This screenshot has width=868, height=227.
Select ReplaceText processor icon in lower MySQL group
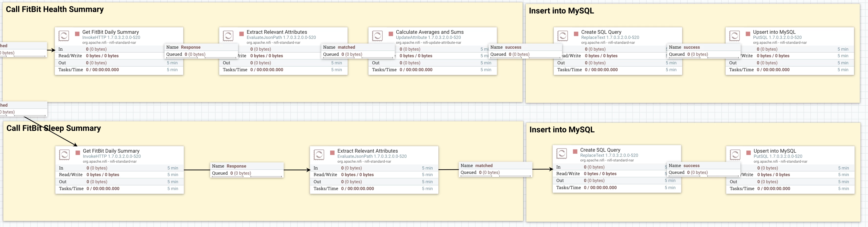562,154
